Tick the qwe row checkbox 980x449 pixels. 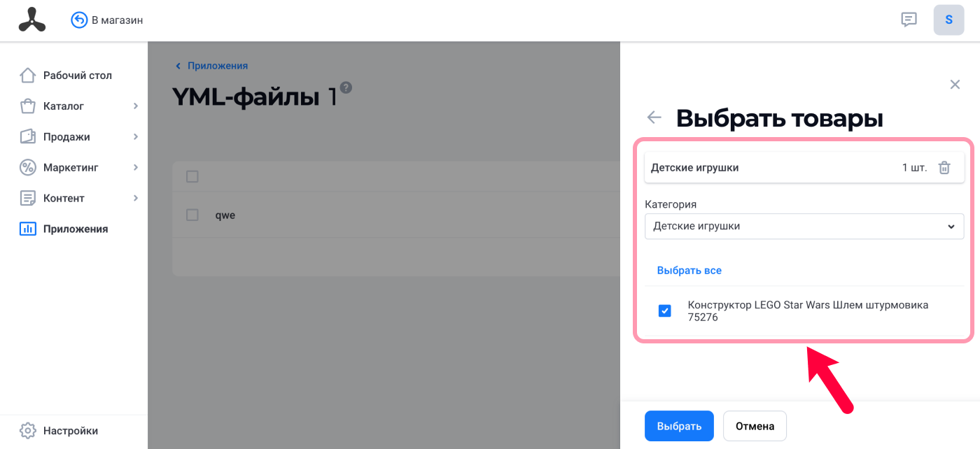click(192, 215)
